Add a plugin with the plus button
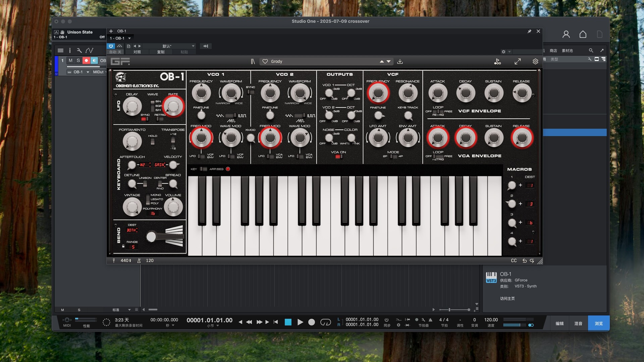The image size is (644, 362). [111, 31]
